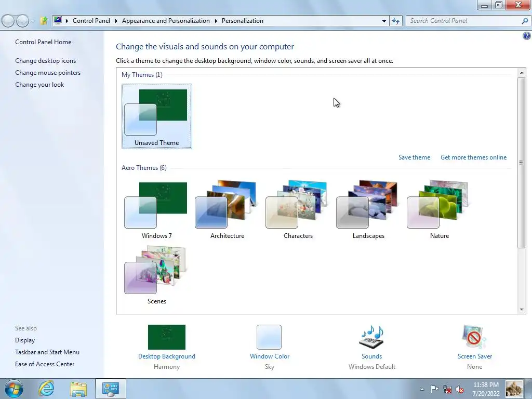Click the Window Color link text
The image size is (532, 399).
[x=270, y=356]
